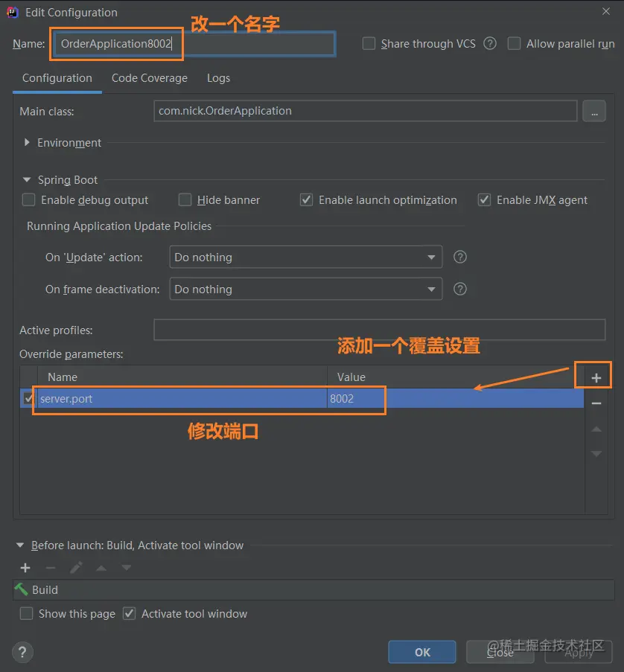Browse main class with ellipsis button

click(594, 112)
